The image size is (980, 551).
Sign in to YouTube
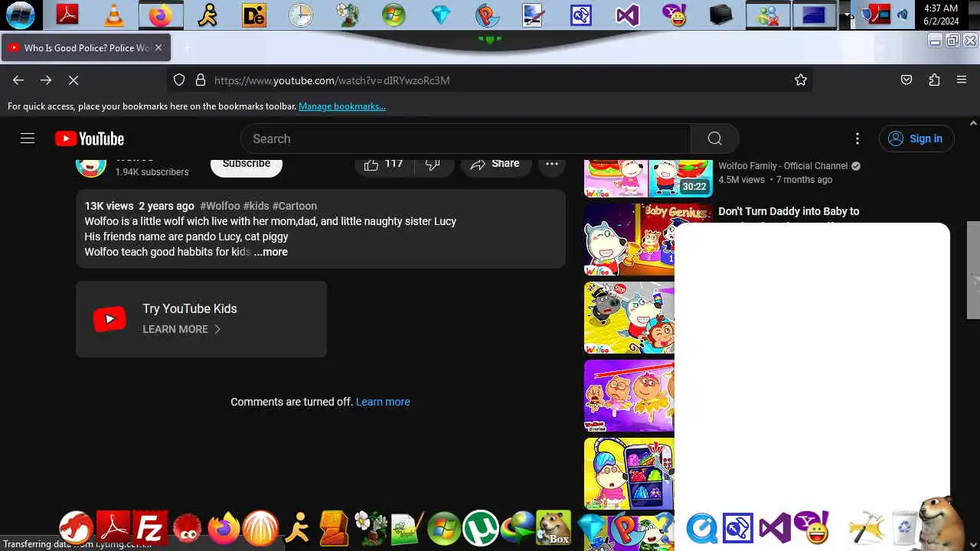coord(916,139)
